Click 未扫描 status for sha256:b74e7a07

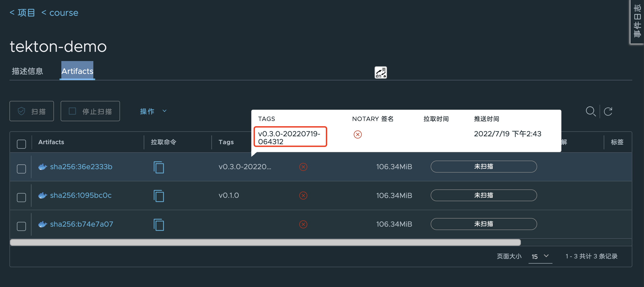(483, 224)
